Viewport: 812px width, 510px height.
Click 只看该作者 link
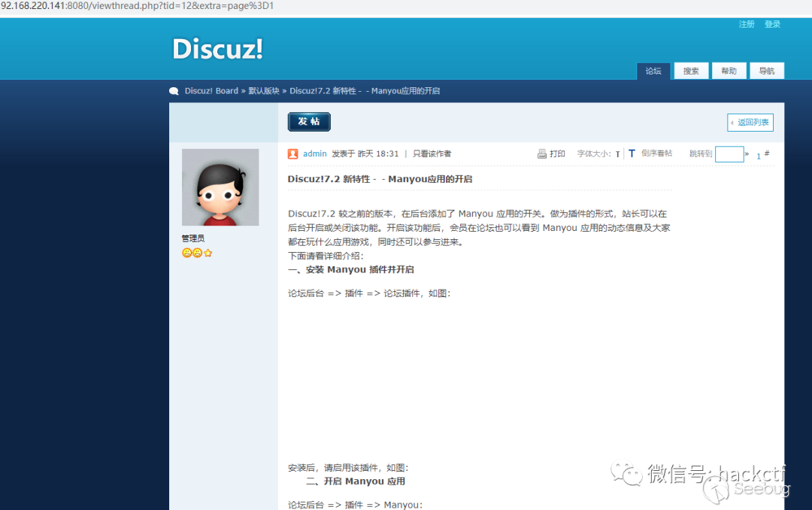point(432,154)
